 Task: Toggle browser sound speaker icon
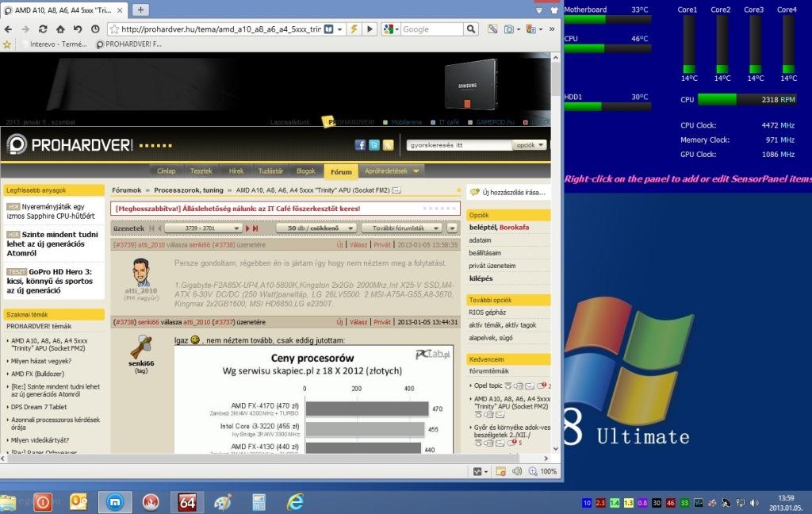pos(517,471)
